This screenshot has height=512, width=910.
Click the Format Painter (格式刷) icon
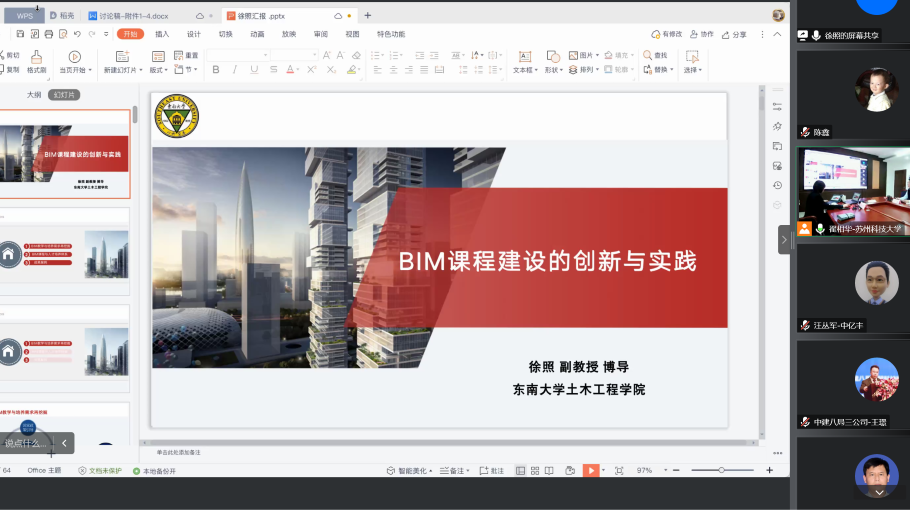(x=36, y=58)
